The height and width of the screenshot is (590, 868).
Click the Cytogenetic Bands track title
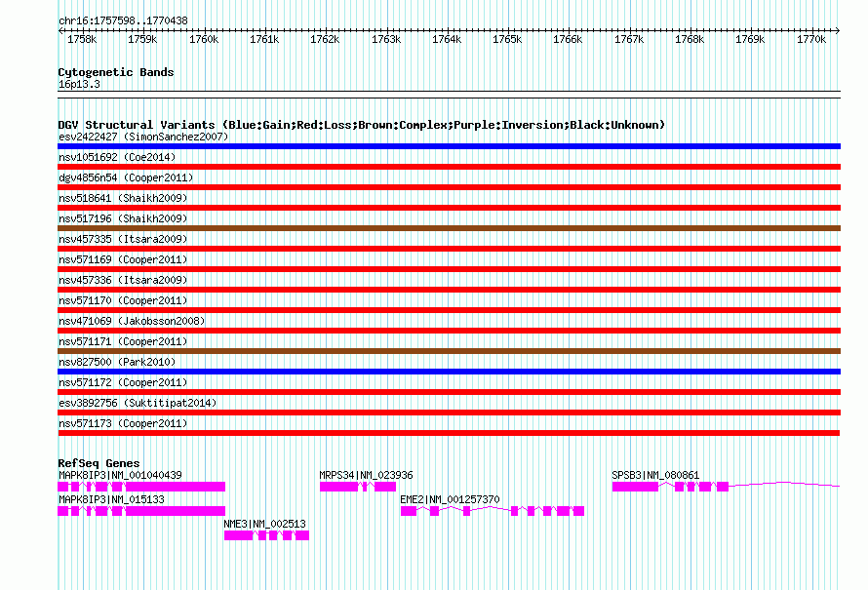point(116,72)
